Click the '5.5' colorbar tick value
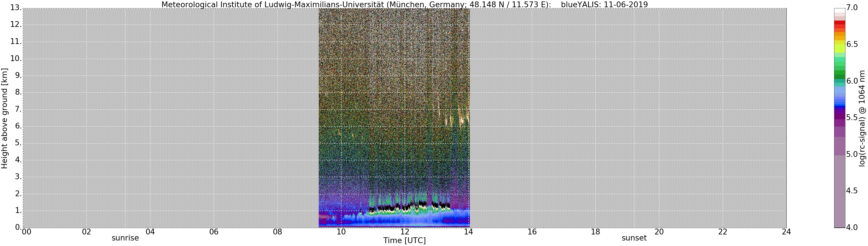Image resolution: width=868 pixels, height=246 pixels. (852, 117)
